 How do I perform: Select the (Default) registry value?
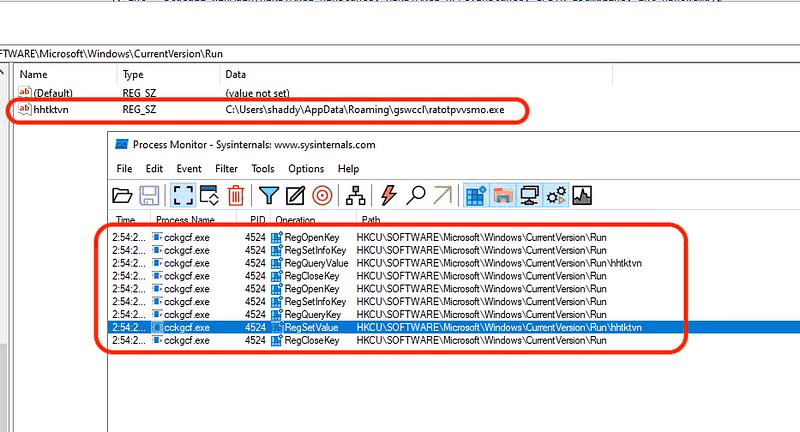[53, 93]
